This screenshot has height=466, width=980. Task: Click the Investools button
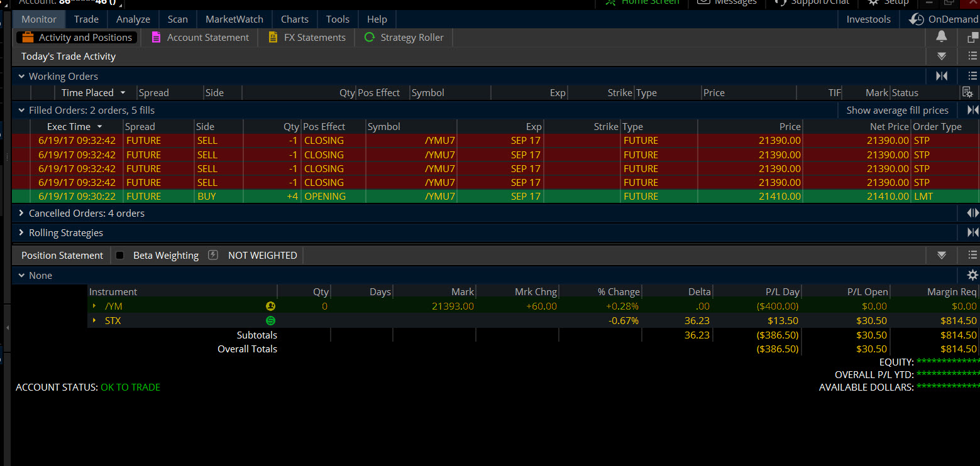click(x=868, y=19)
